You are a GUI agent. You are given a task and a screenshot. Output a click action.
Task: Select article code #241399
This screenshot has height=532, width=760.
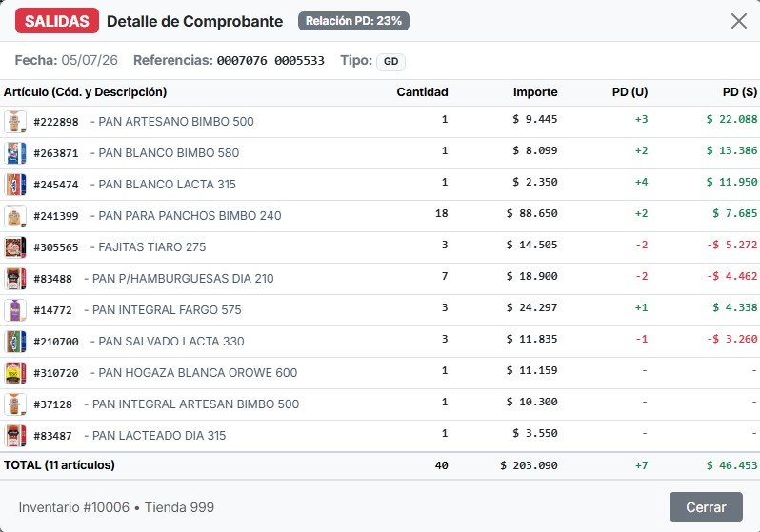pos(56,216)
